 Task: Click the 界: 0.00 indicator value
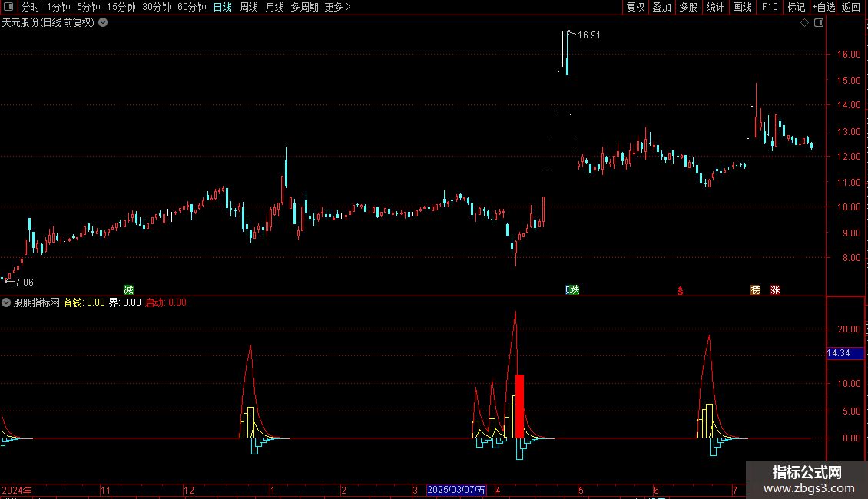pos(124,302)
